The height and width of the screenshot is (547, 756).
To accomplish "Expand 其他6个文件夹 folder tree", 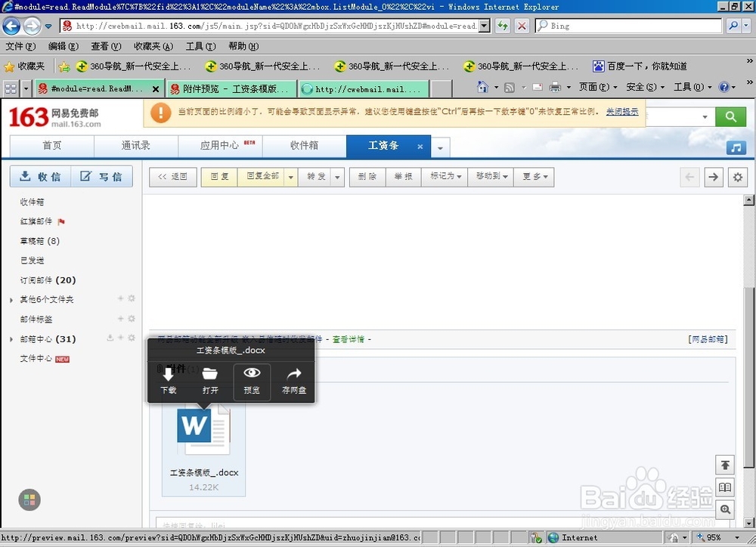I will pyautogui.click(x=11, y=300).
